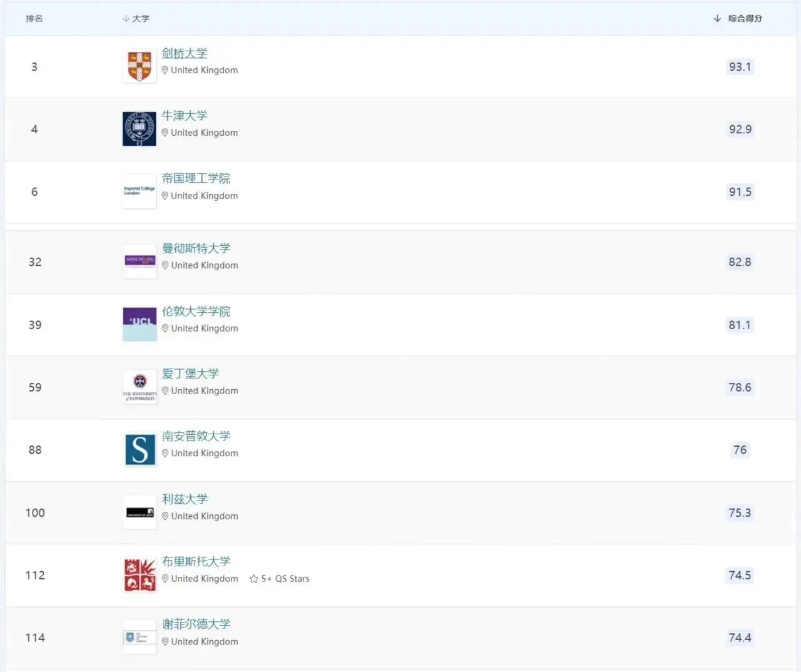Viewport: 801px width, 672px height.
Task: Click United Kingdom under 谢菲尔德大学
Action: tap(205, 642)
